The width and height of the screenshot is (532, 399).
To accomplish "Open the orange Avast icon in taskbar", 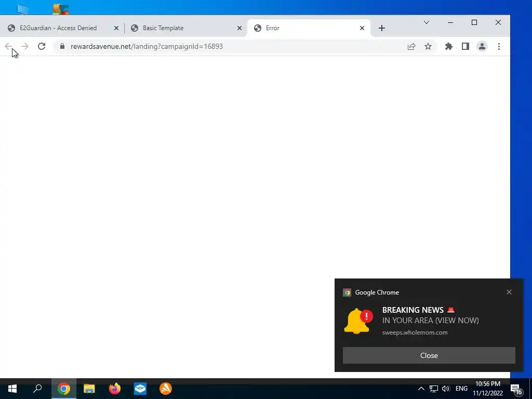I will tap(166, 389).
